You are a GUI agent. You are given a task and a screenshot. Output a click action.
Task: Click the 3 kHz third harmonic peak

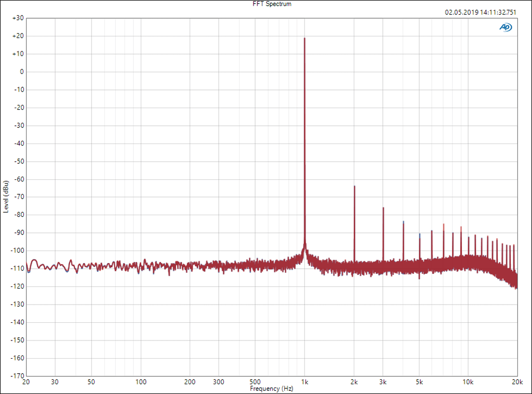(x=383, y=208)
